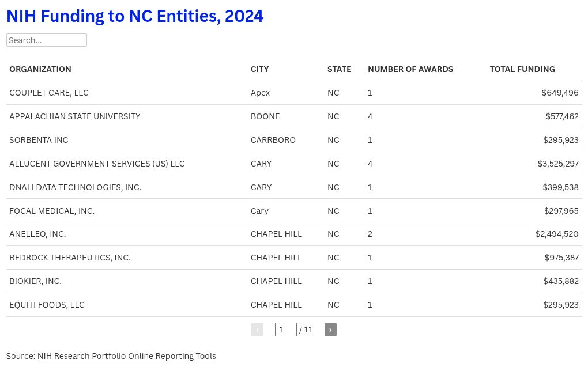Open NIH Research Portfolio Online Reporting Tools link
The height and width of the screenshot is (367, 588).
(126, 355)
